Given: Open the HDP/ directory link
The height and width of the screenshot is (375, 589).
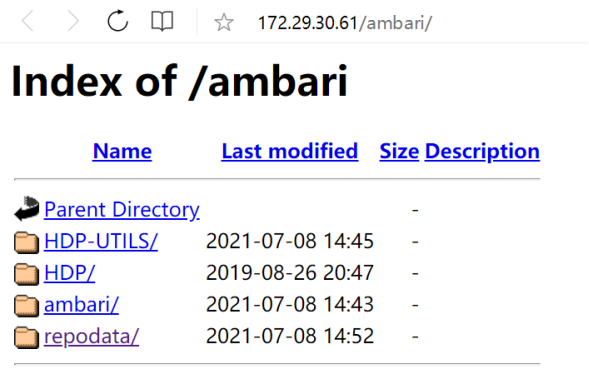Looking at the screenshot, I should (69, 273).
